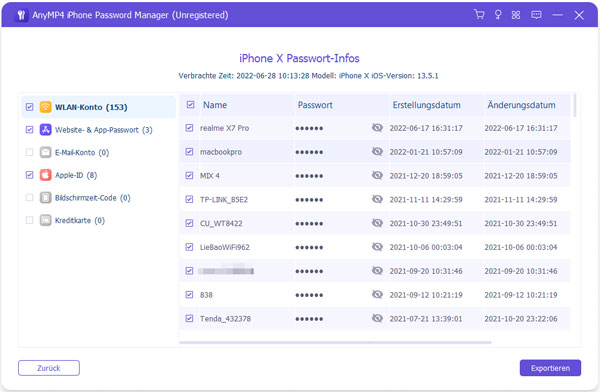This screenshot has height=392, width=600.
Task: Open the feedback chat icon
Action: pos(536,15)
